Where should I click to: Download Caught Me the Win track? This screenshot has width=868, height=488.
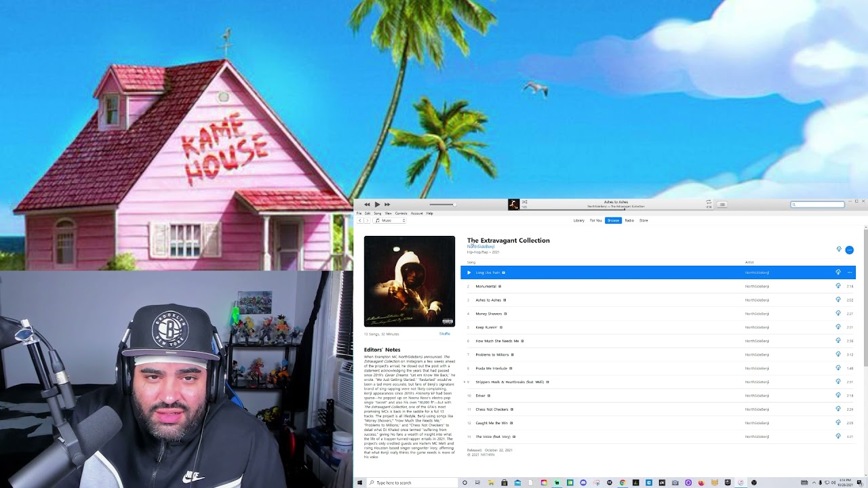[x=838, y=423]
